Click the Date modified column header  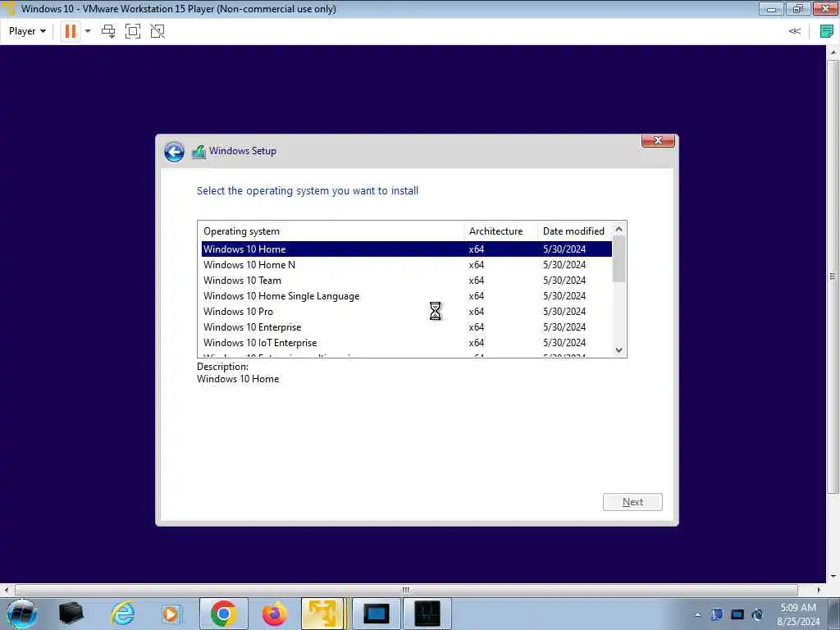click(x=575, y=231)
